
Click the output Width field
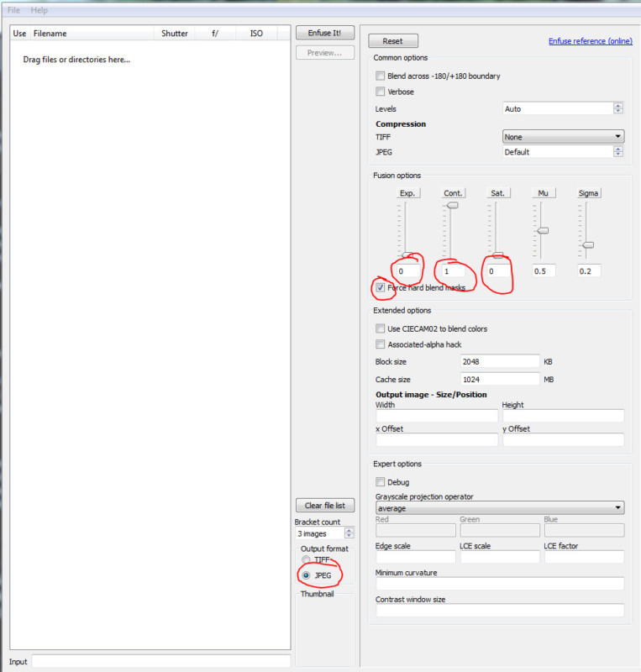click(x=437, y=416)
